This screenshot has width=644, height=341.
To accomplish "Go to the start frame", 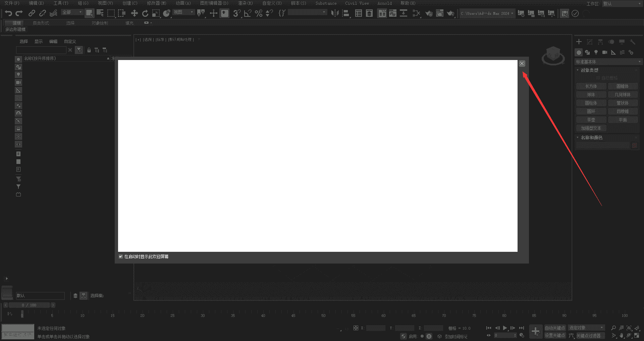I will 489,328.
